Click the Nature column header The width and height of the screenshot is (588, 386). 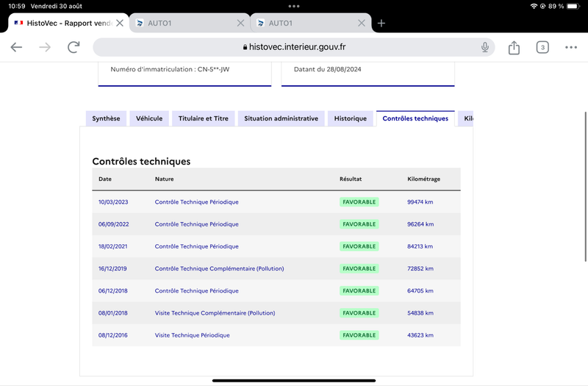164,179
